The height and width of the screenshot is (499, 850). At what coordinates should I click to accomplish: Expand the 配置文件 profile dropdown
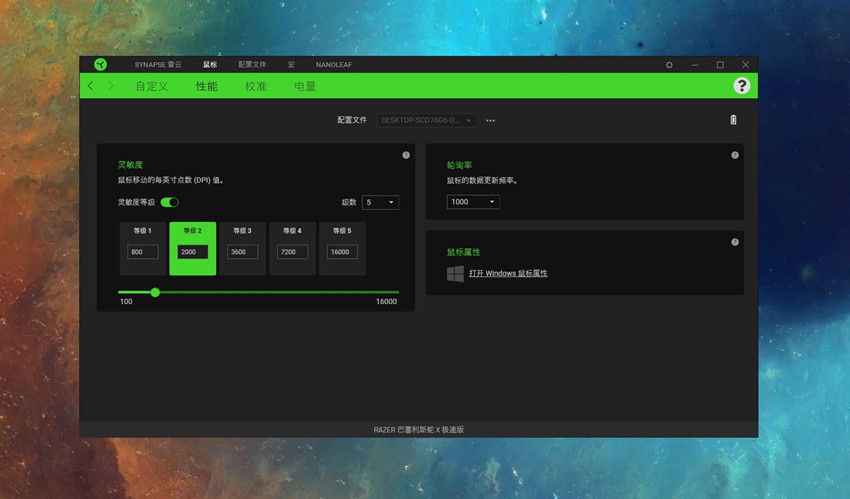tap(426, 120)
